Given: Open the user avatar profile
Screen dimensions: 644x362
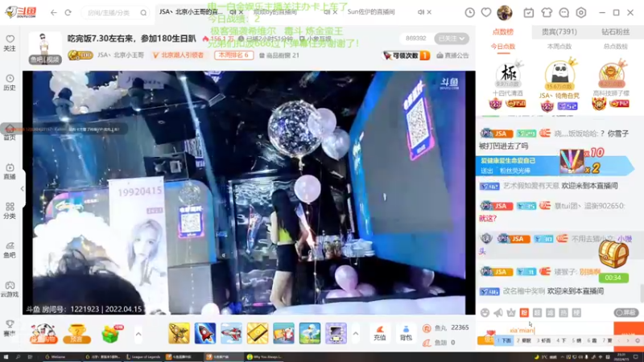Looking at the screenshot, I should point(505,13).
